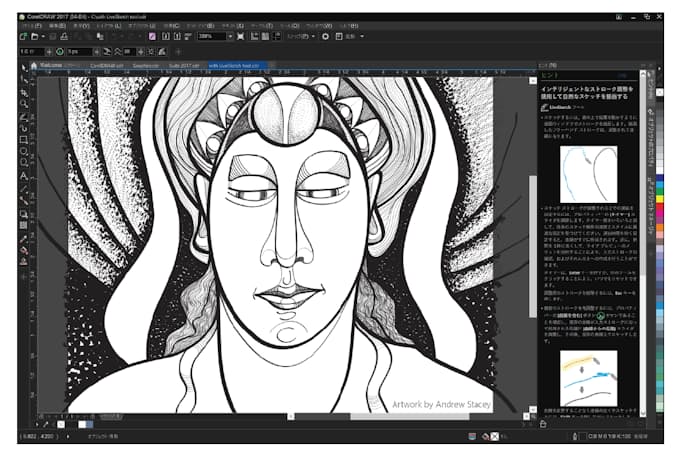The height and width of the screenshot is (463, 680).
Task: Select the Transparency checkerboard tool
Action: coord(24,225)
